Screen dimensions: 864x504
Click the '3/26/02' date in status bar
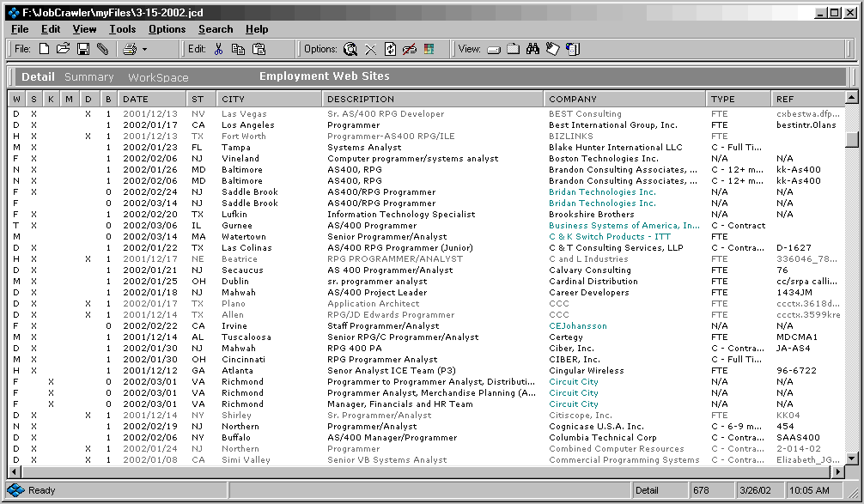755,490
